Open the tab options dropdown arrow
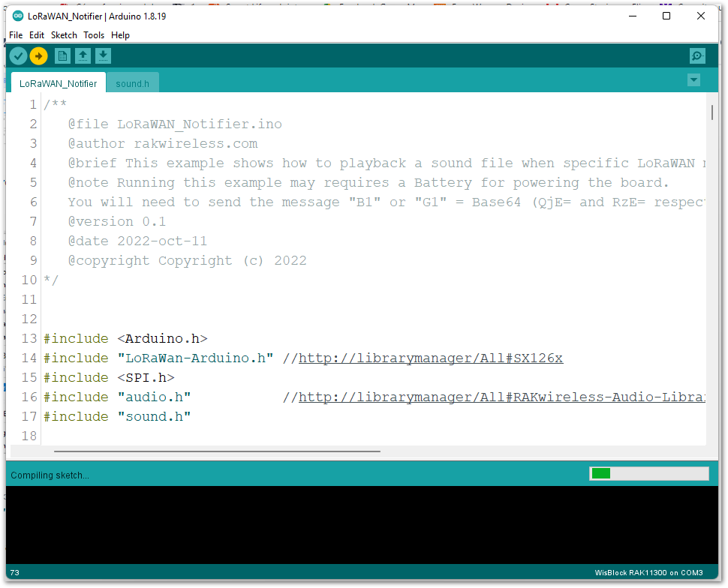 693,79
